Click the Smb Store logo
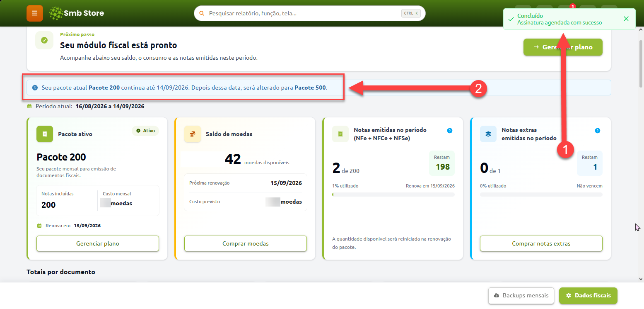 coord(77,13)
